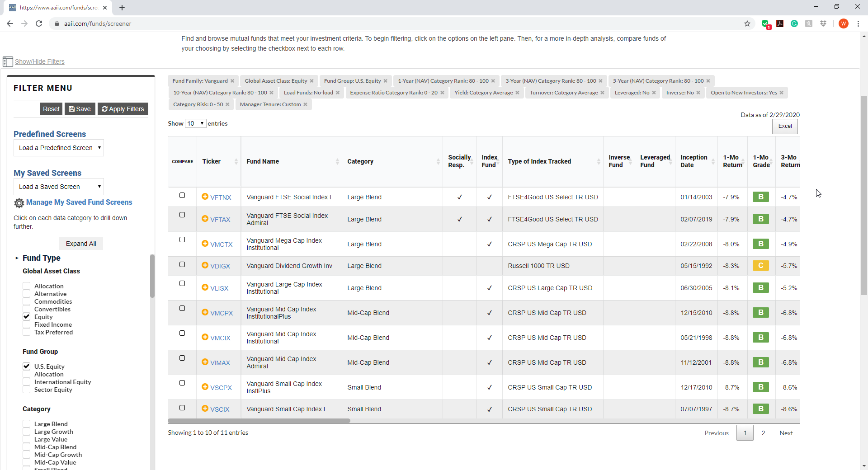The height and width of the screenshot is (470, 868).
Task: Open the Load a Saved Screen dropdown
Action: click(59, 187)
